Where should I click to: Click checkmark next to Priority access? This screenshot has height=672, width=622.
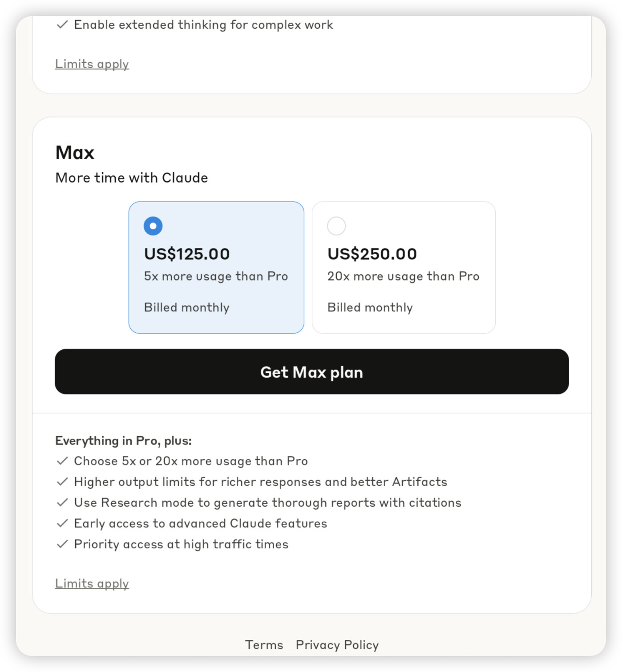[62, 544]
